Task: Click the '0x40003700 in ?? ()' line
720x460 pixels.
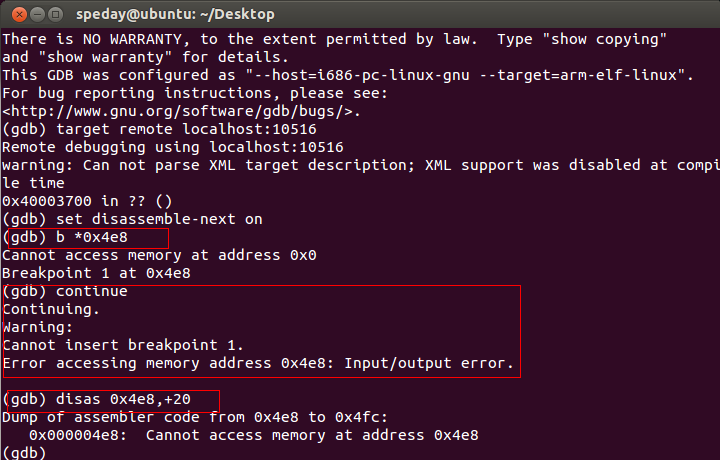Action: (x=87, y=201)
